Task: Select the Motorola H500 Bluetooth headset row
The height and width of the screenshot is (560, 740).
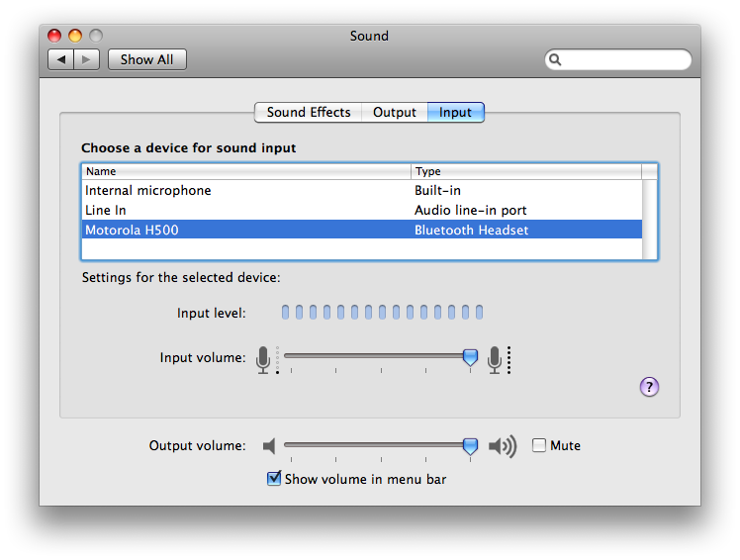Action: 133,230
